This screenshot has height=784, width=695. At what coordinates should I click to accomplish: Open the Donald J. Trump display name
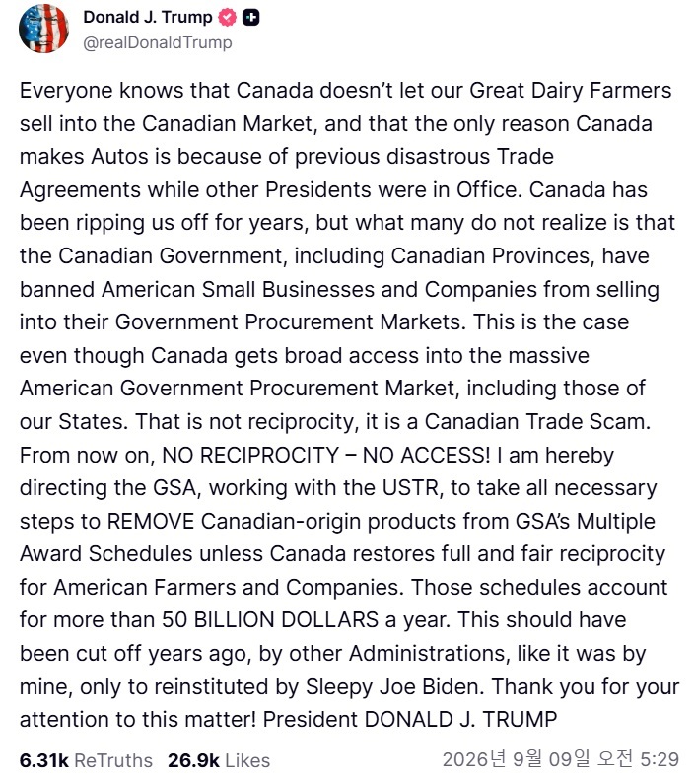148,17
